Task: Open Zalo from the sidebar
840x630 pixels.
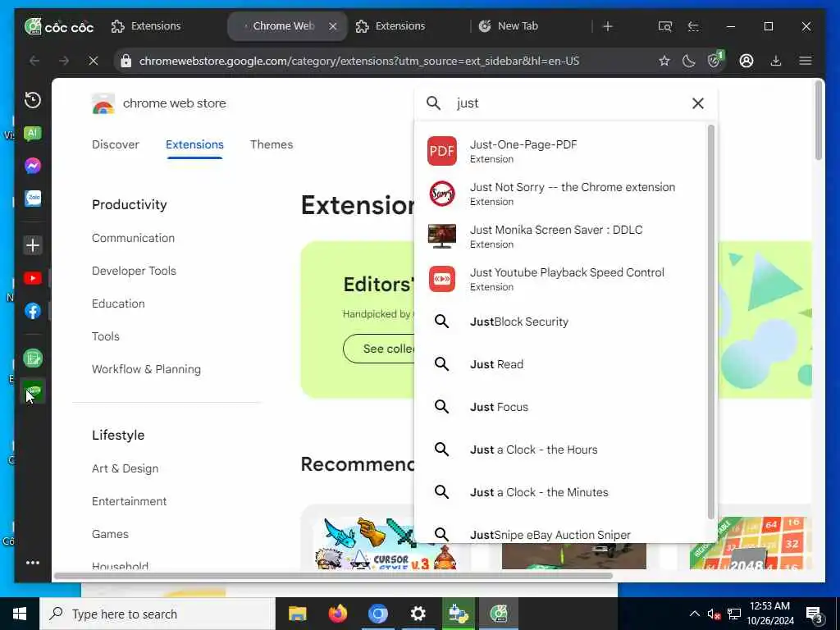Action: (x=33, y=199)
